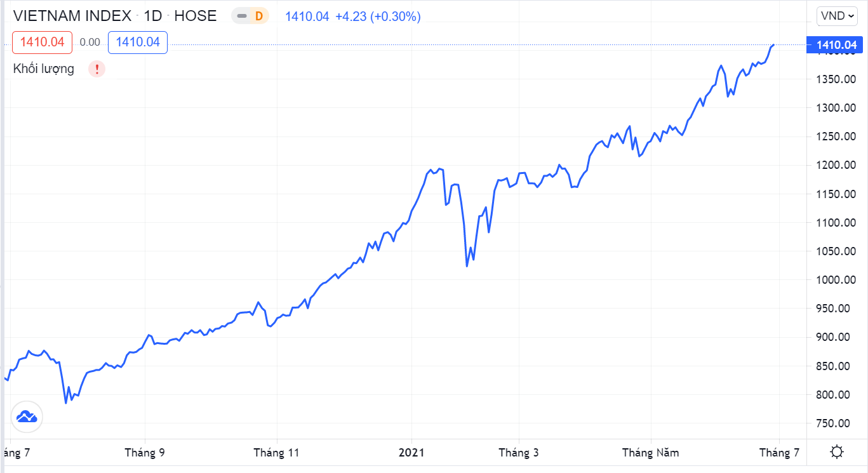Click the VIETNAM INDEX symbol title
The width and height of the screenshot is (868, 473).
pyautogui.click(x=72, y=16)
